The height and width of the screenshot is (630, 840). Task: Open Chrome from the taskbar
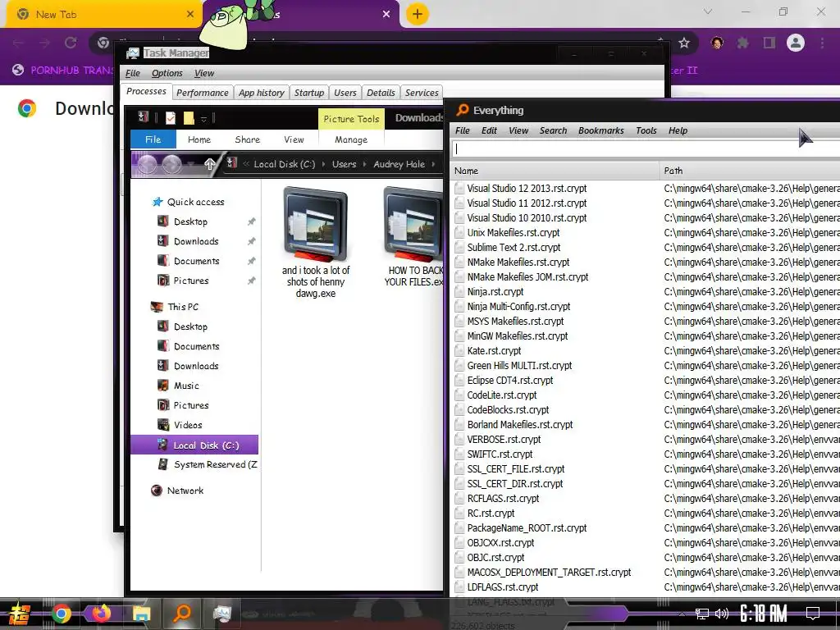[x=61, y=614]
